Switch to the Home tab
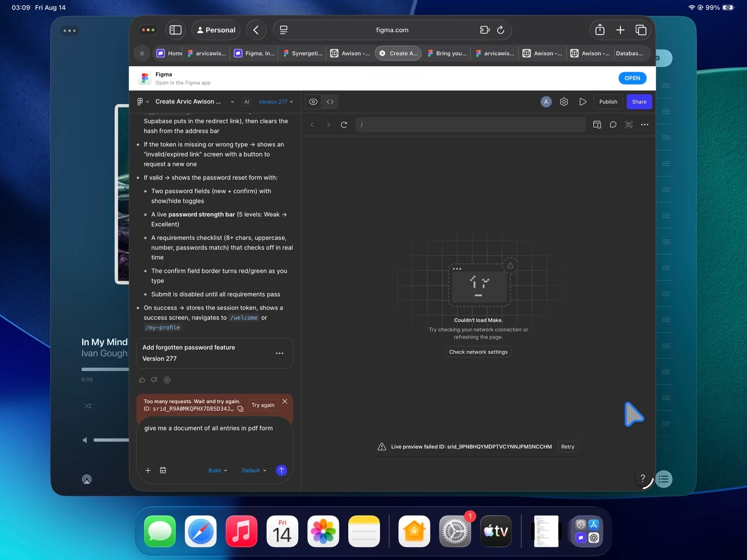Screen dimensions: 747x560 point(169,53)
